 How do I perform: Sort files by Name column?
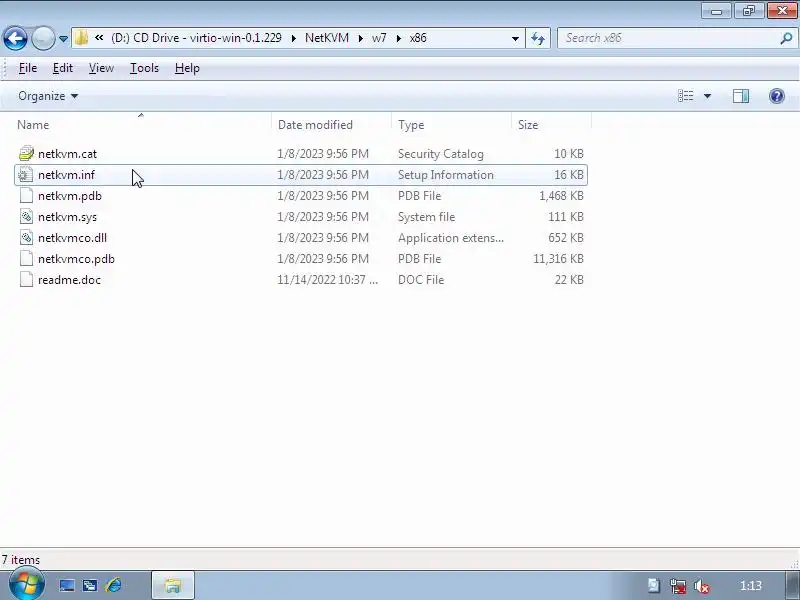pos(142,124)
